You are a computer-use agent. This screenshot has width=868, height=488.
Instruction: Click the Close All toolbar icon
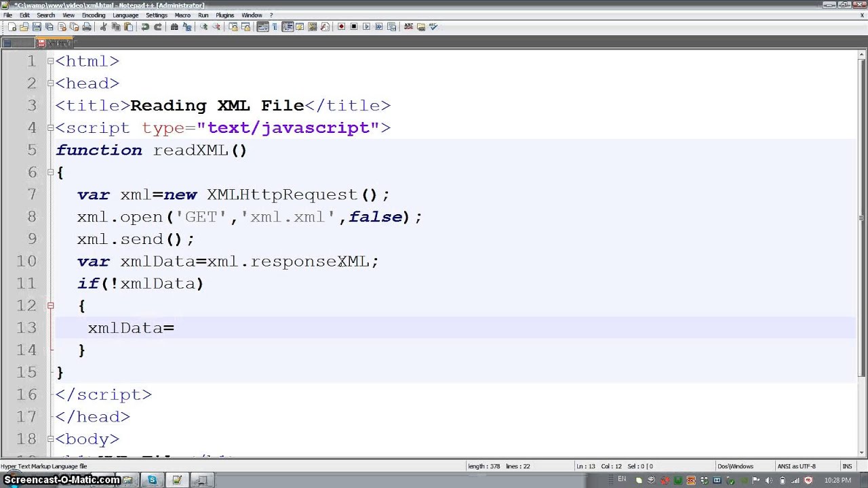click(75, 27)
